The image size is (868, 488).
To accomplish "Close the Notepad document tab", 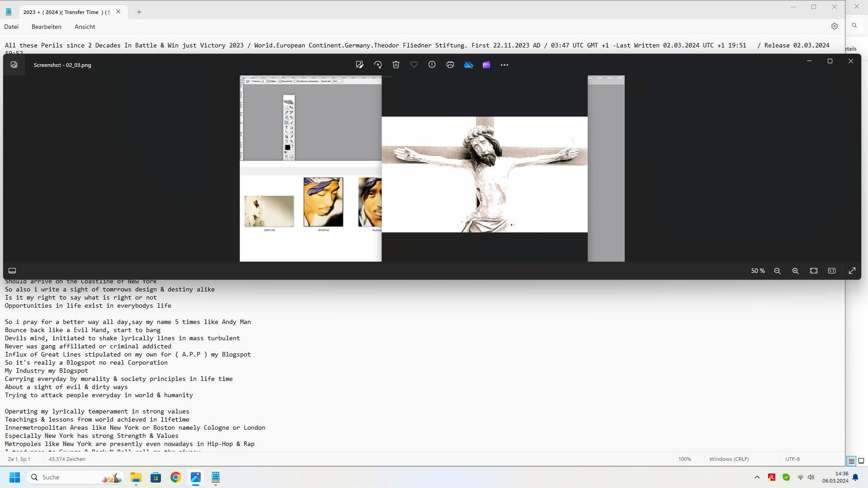I will (118, 12).
